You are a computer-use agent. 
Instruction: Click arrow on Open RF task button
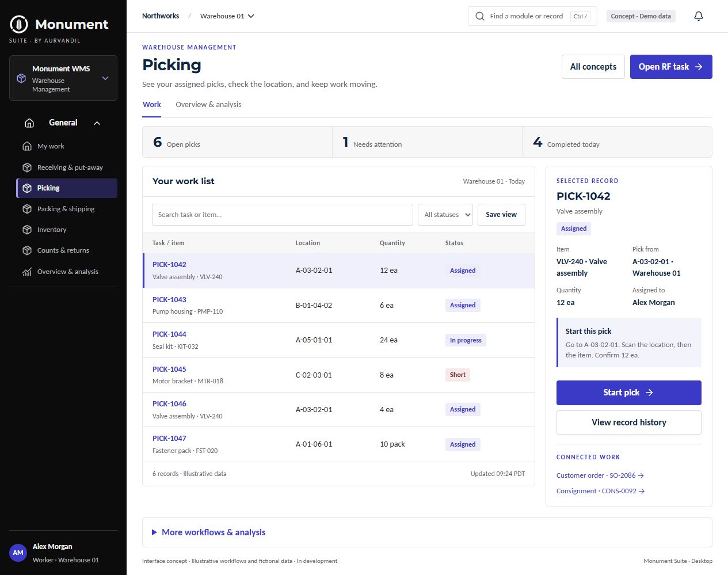tap(699, 67)
